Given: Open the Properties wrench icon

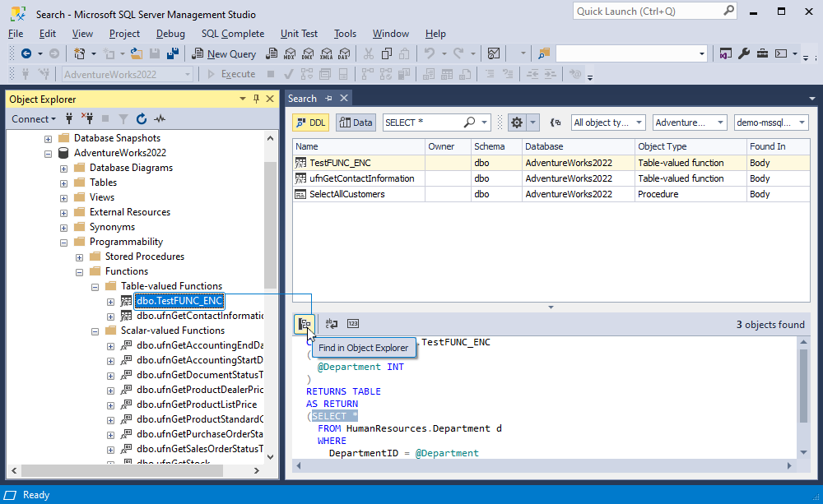Looking at the screenshot, I should [x=744, y=53].
